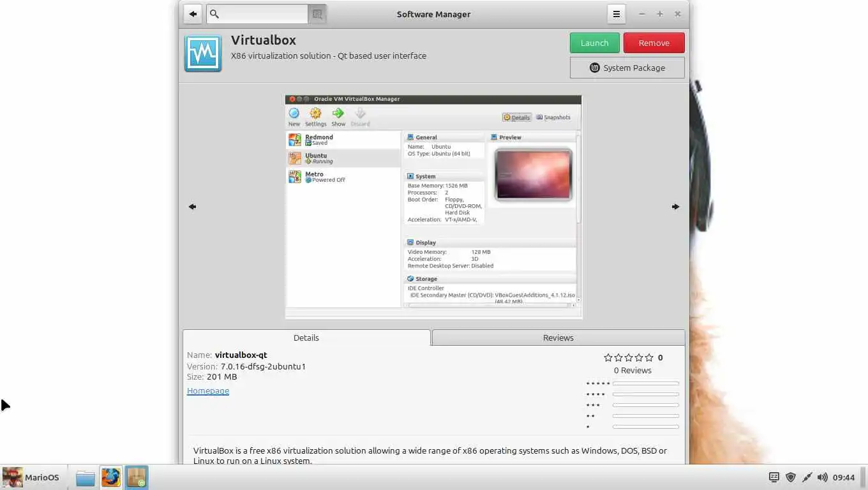The width and height of the screenshot is (868, 490).
Task: Click the '0 Reviews' text
Action: (632, 371)
